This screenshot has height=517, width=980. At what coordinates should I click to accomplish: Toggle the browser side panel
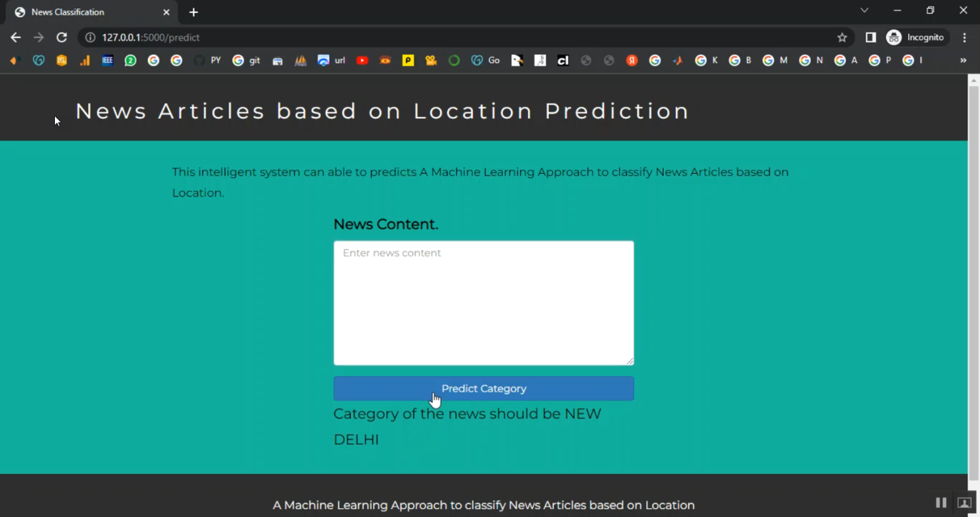tap(870, 37)
